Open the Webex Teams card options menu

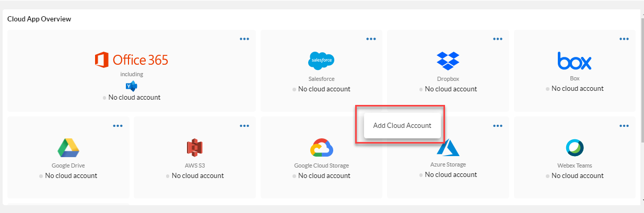624,126
